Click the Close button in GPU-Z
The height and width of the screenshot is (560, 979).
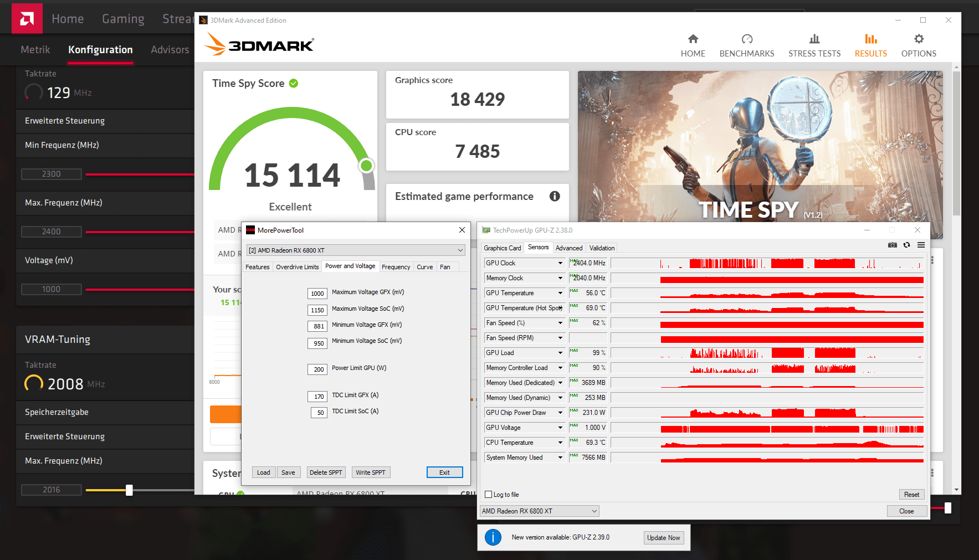click(x=906, y=511)
